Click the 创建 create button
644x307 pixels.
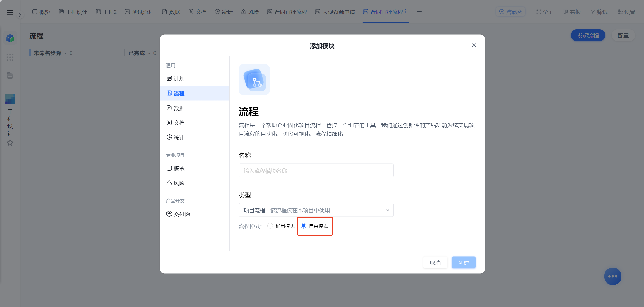(x=463, y=263)
